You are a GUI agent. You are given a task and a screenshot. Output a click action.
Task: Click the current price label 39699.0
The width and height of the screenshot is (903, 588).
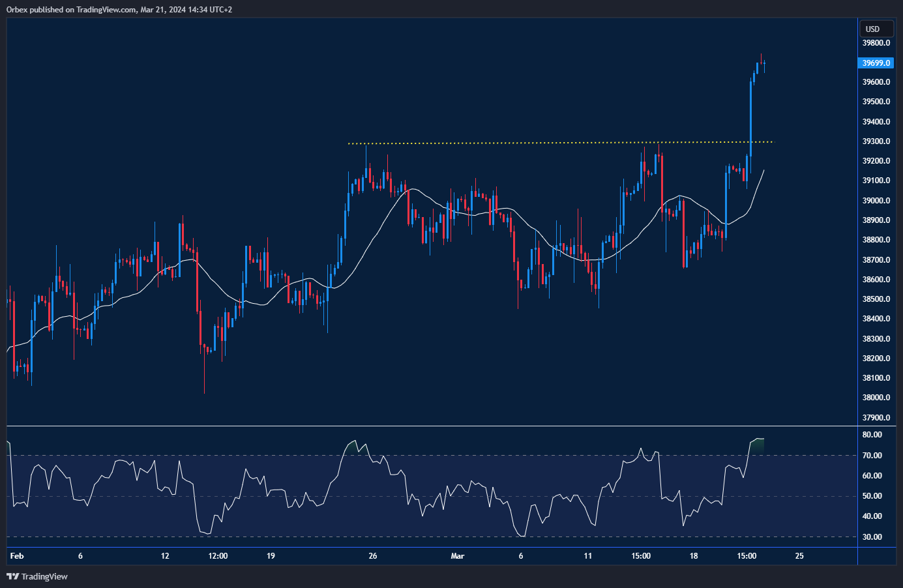876,63
